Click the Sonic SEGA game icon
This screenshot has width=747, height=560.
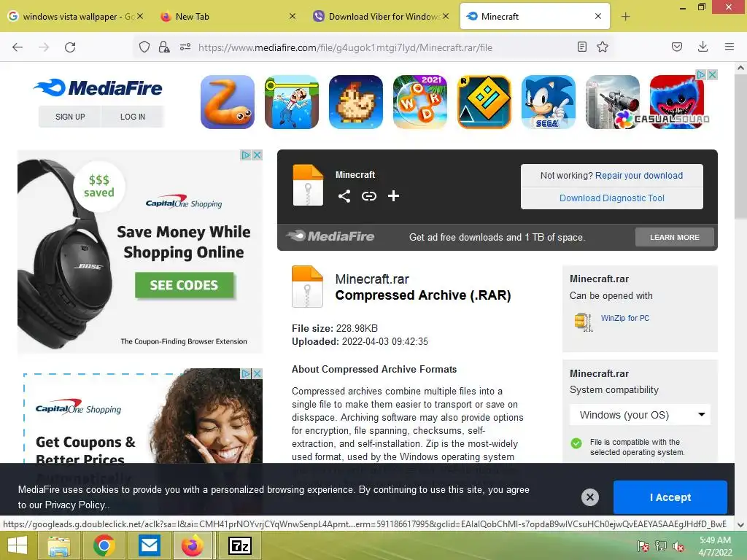[549, 102]
